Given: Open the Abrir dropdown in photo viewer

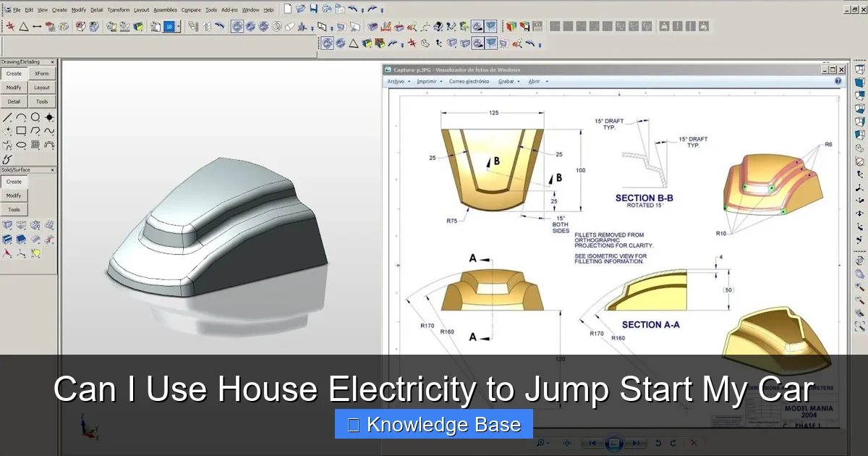Looking at the screenshot, I should (x=538, y=81).
